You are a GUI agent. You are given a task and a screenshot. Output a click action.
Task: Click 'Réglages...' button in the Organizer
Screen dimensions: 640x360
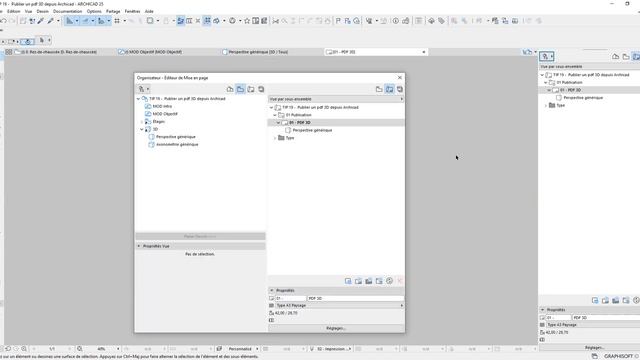point(336,328)
